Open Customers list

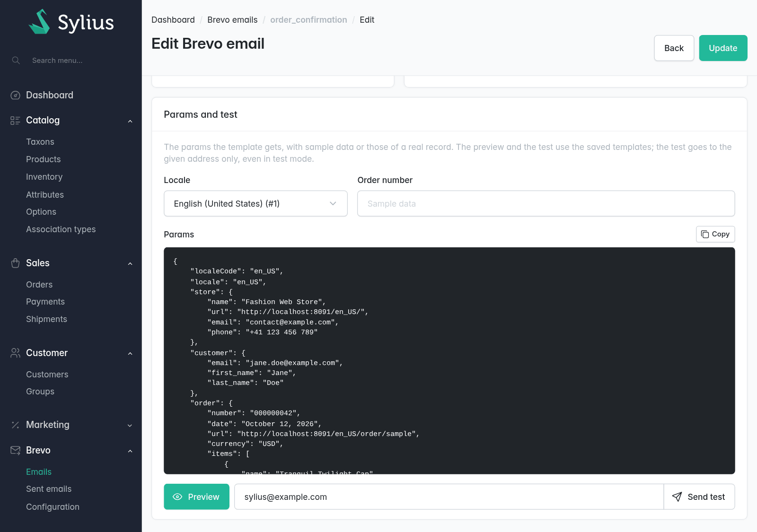point(47,375)
